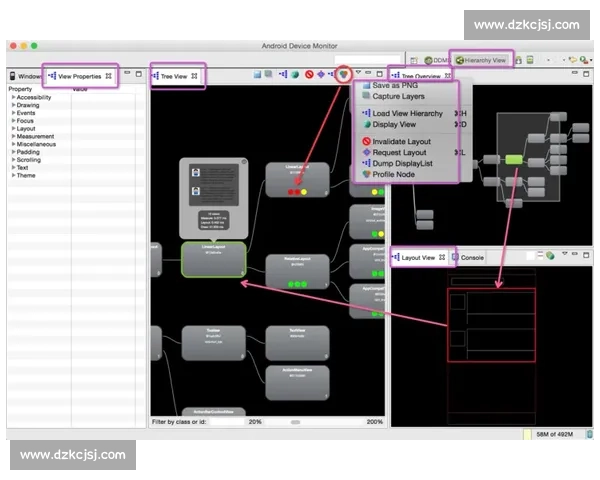
Task: Click the list icon in Layout View toolbar
Action: [540, 255]
